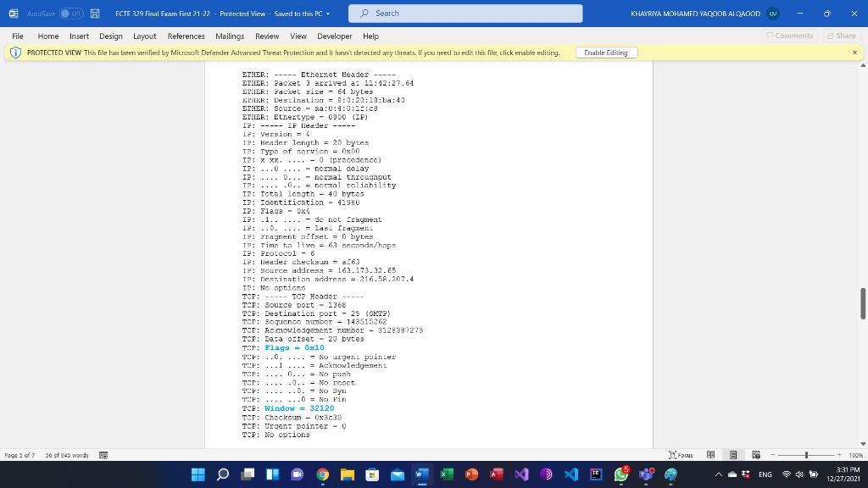Open the taskbar speaker volume control
Screen dimensions: 868x488
tap(799, 474)
